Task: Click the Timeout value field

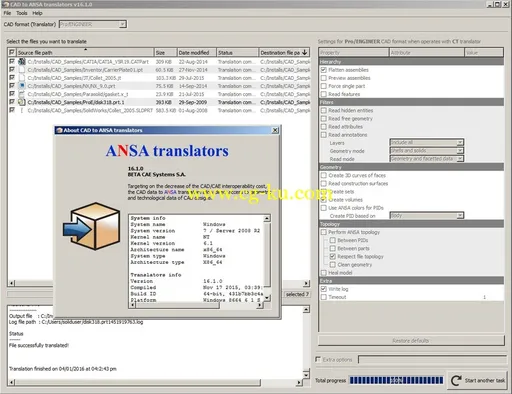Action: pos(484,297)
